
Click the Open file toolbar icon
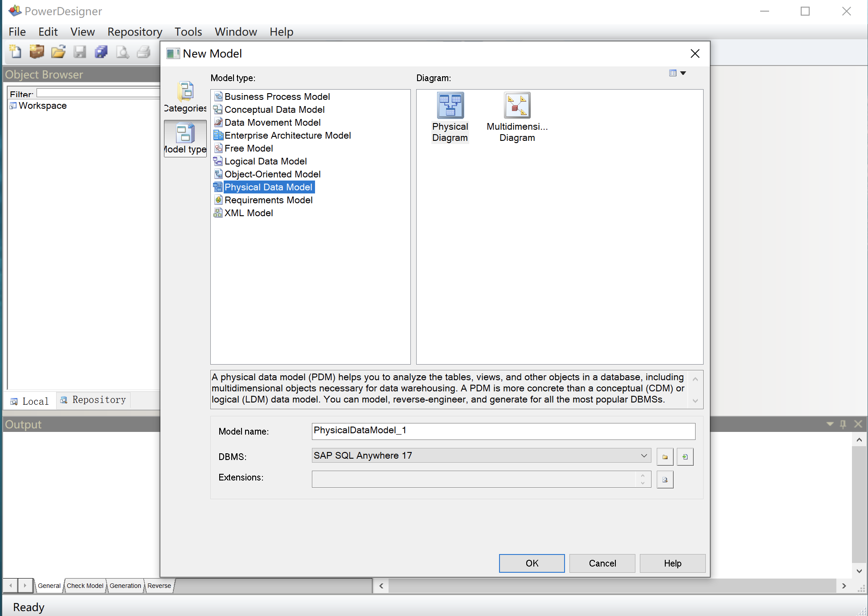[x=58, y=52]
